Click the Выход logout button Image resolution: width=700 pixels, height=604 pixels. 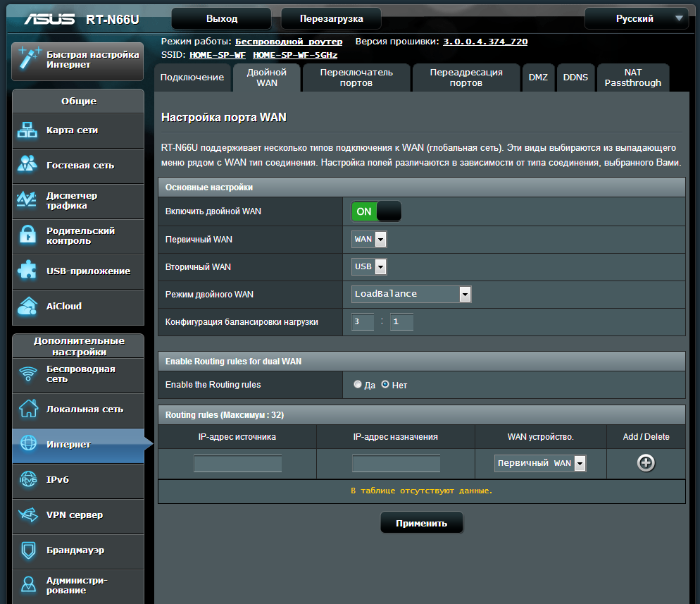click(221, 19)
